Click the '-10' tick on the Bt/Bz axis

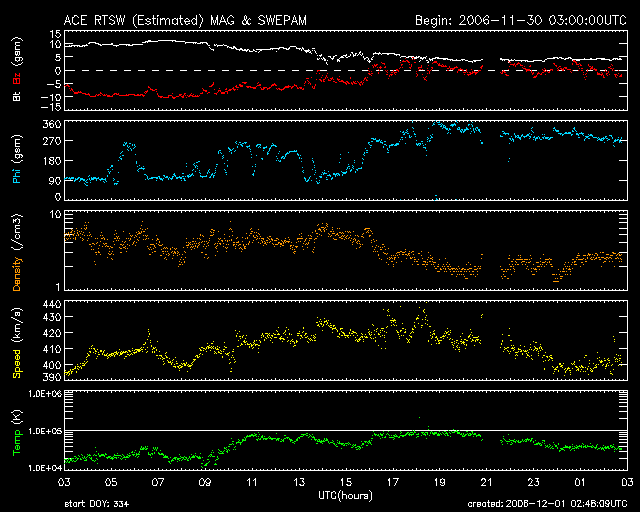click(x=51, y=97)
